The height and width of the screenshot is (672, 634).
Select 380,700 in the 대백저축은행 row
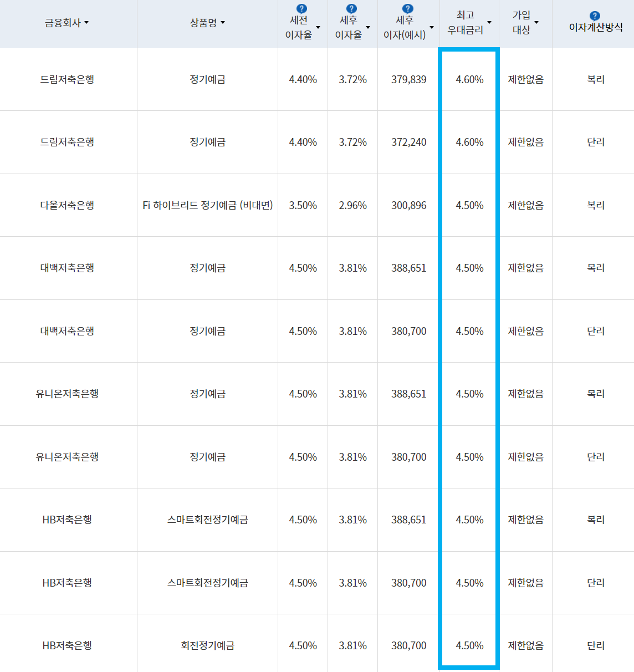click(409, 331)
